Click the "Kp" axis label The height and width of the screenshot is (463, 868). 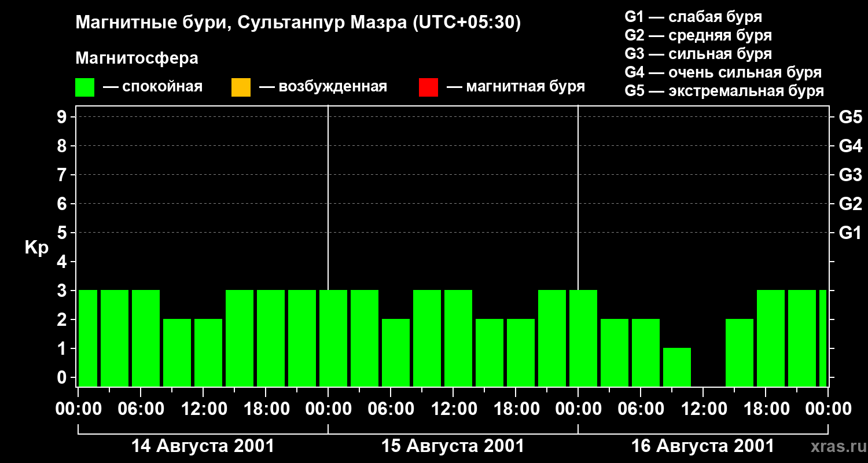pyautogui.click(x=36, y=247)
